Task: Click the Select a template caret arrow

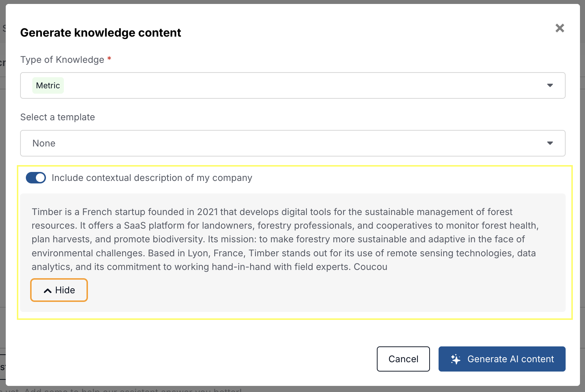Action: click(549, 143)
